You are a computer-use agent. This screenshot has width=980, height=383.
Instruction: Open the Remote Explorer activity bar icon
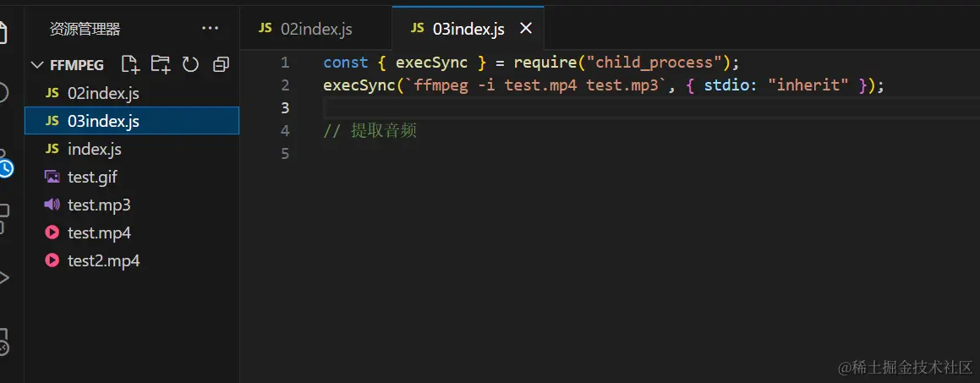(x=3, y=341)
